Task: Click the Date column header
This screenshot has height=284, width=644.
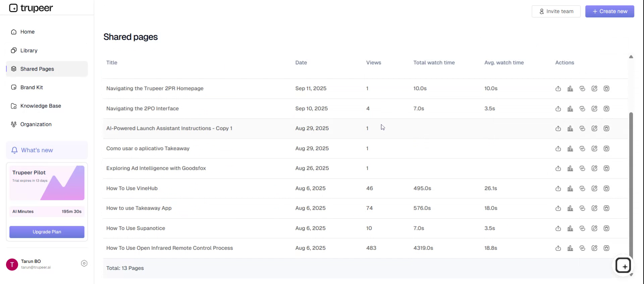Action: coord(301,63)
